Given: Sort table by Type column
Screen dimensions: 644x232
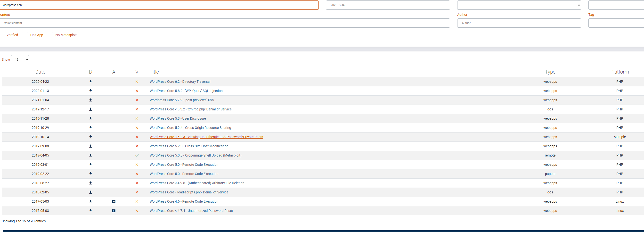Looking at the screenshot, I should (x=550, y=72).
